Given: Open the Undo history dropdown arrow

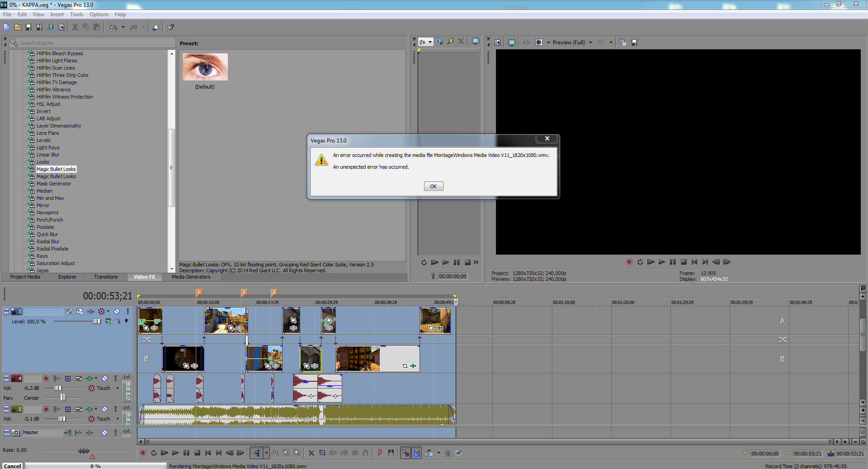Looking at the screenshot, I should click(123, 27).
